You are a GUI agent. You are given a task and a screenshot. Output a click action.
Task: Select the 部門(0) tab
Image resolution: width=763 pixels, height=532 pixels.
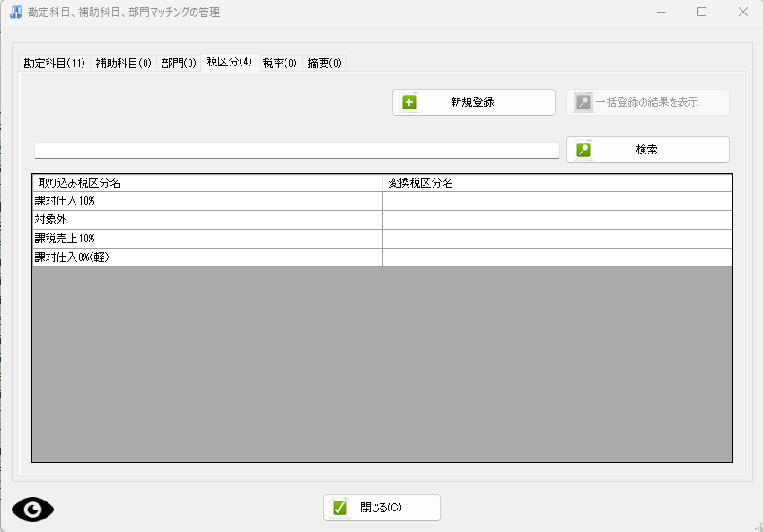[x=179, y=63]
